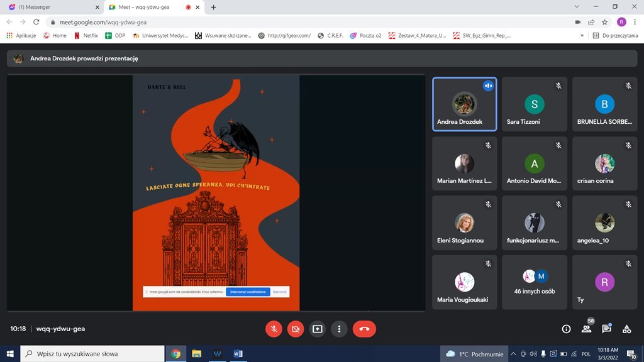This screenshot has width=644, height=362.
Task: Open angelea_10's participant tile
Action: click(604, 223)
